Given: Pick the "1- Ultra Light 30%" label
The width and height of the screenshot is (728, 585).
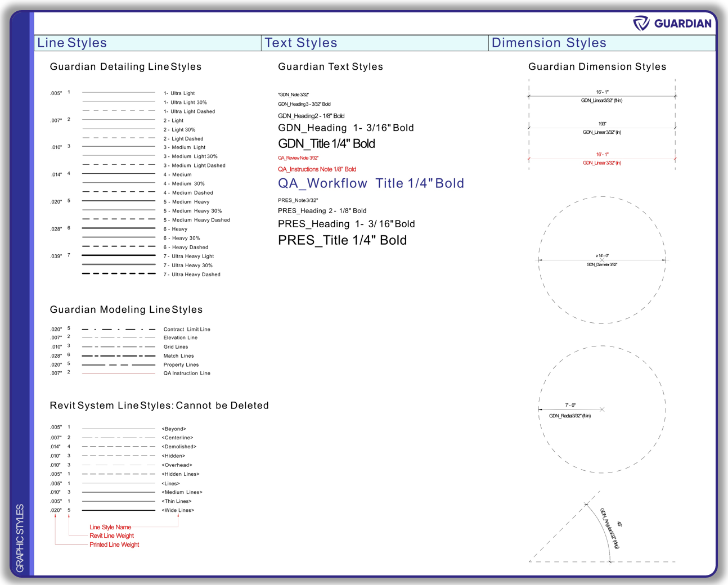Looking at the screenshot, I should pyautogui.click(x=186, y=102).
